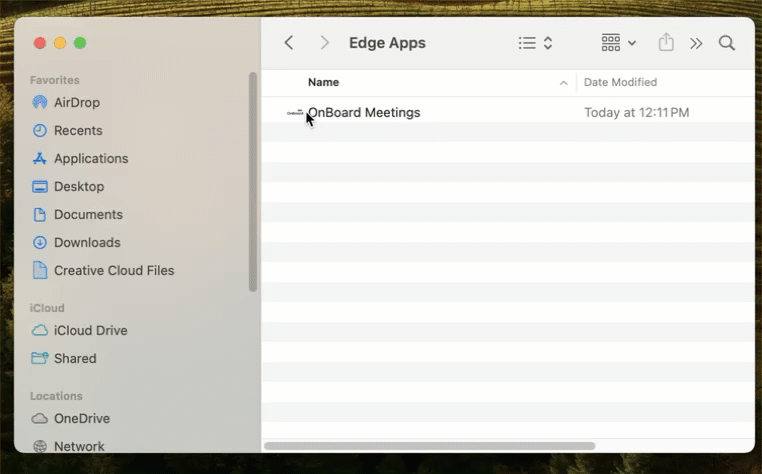
Task: Click the Search magnifying glass icon
Action: tap(727, 43)
